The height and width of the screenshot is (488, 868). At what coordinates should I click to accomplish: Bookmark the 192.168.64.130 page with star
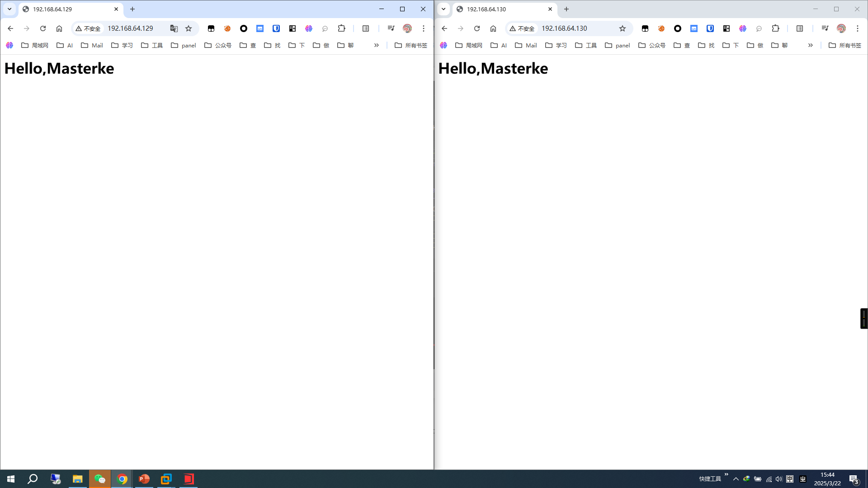(x=623, y=28)
